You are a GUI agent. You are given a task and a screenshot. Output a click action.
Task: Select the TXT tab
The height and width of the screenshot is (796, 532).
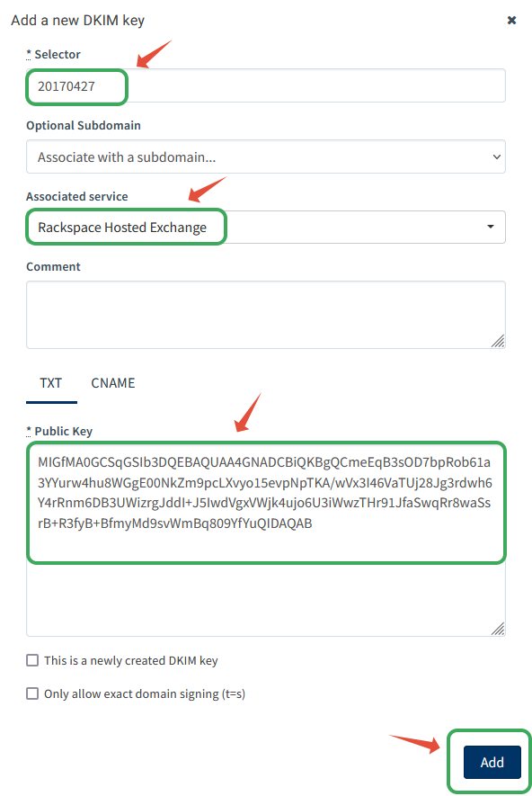click(x=51, y=383)
